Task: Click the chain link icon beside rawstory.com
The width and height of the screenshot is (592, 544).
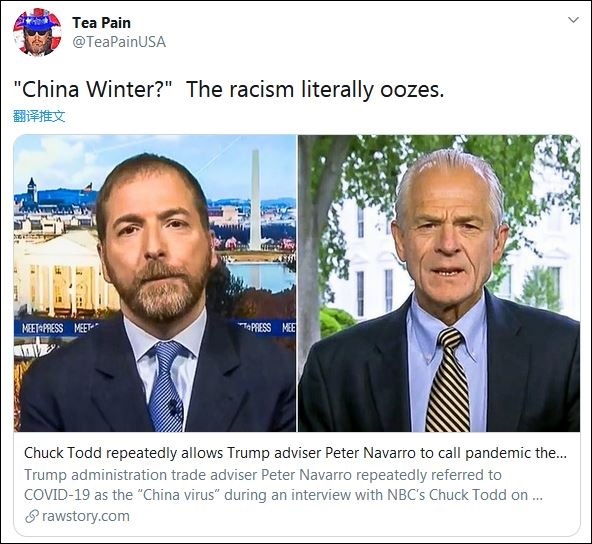Action: (x=32, y=516)
